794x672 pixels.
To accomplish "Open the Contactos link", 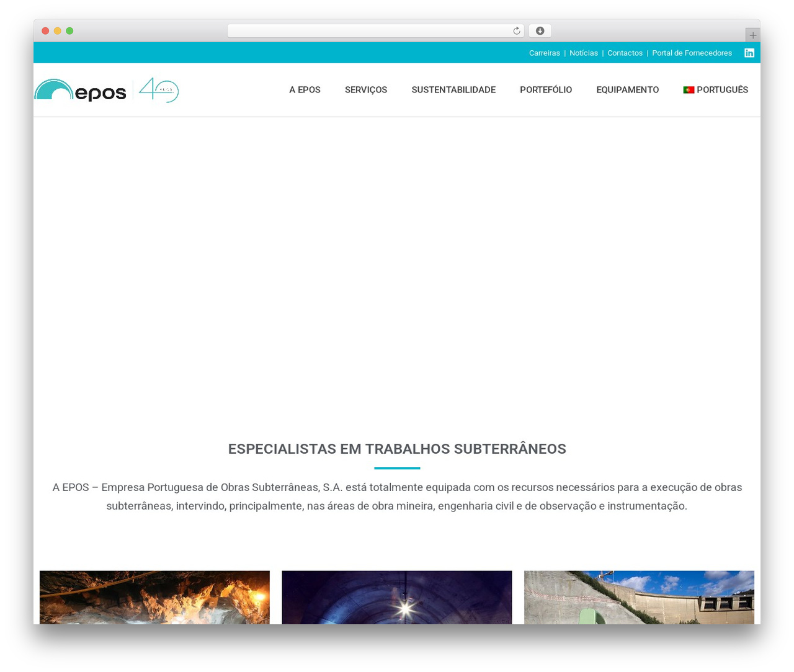I will (625, 53).
